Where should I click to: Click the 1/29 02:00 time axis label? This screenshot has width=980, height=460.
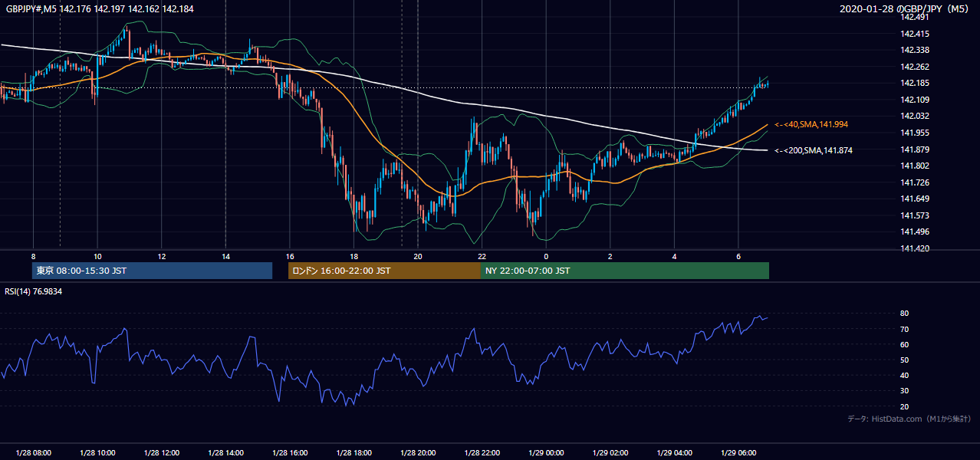click(610, 452)
